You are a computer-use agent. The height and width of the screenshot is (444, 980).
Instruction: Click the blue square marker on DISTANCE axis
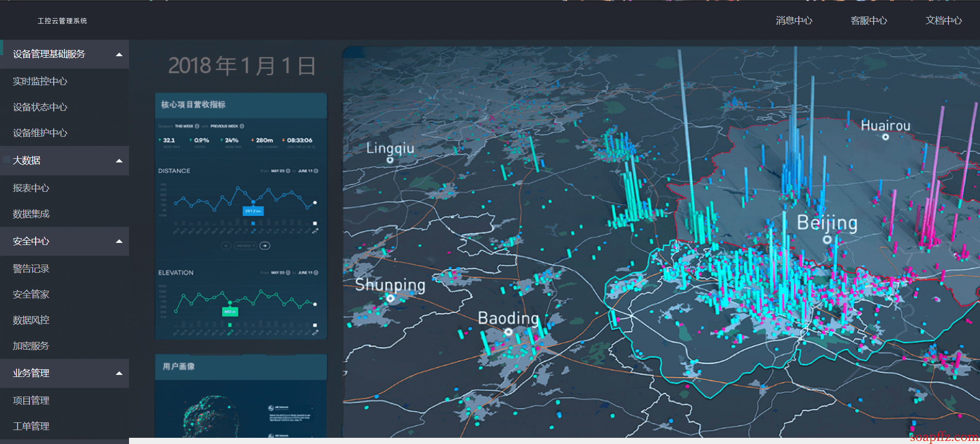[253, 223]
